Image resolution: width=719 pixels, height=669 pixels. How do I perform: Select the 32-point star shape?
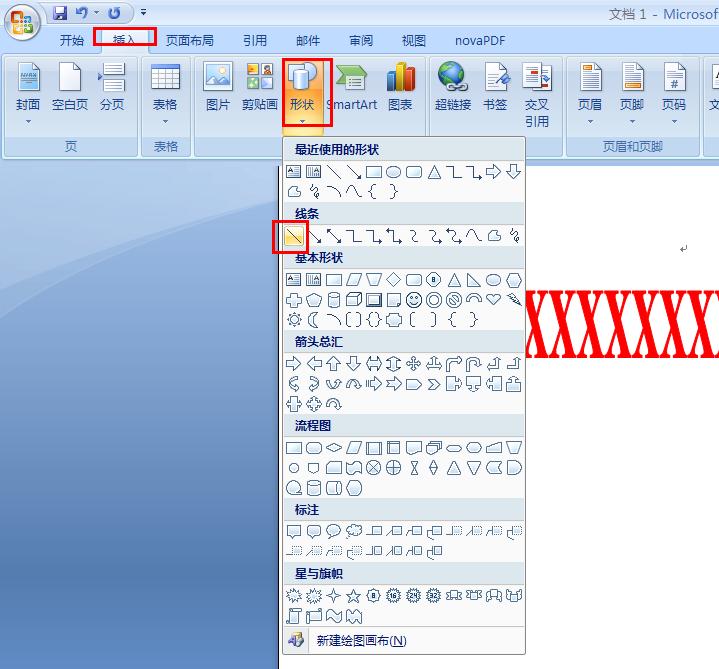point(433,596)
